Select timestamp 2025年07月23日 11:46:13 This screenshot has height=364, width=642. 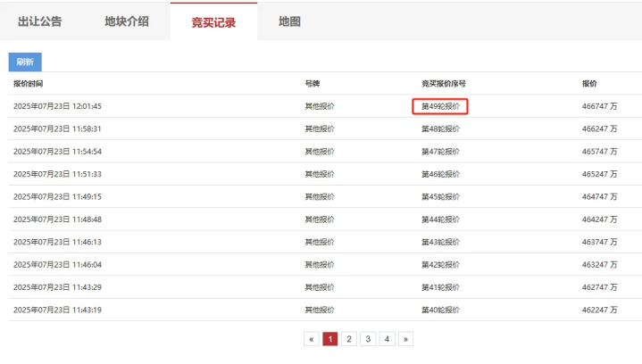(x=57, y=242)
